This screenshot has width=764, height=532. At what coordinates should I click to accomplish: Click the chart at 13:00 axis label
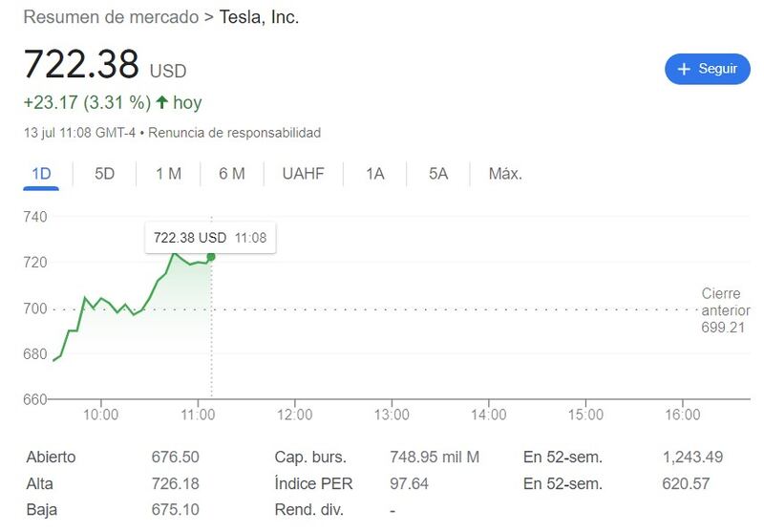(x=392, y=415)
